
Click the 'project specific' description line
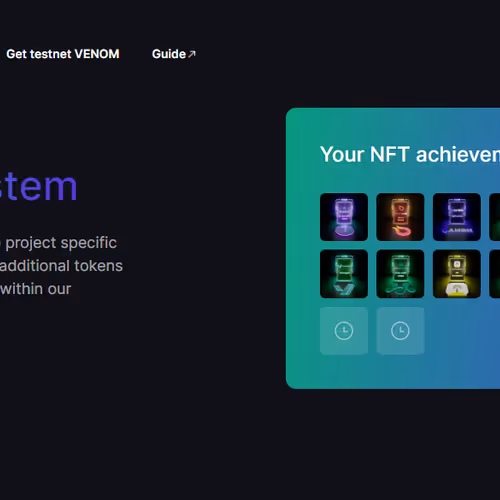(59, 243)
